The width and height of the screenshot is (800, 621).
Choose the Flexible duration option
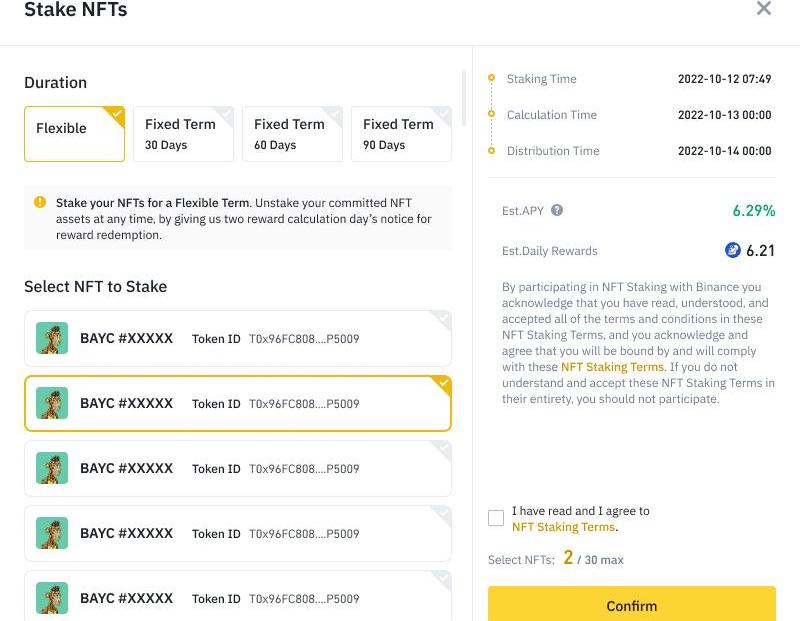click(74, 134)
